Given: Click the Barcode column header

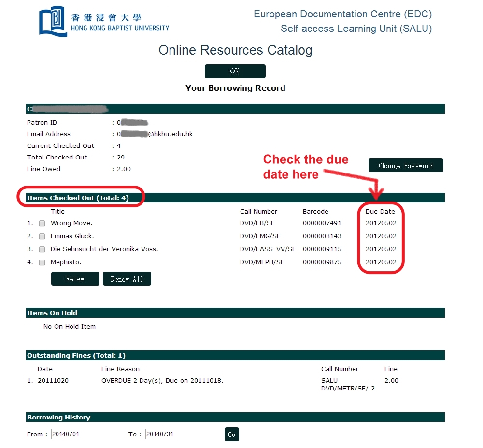Looking at the screenshot, I should 315,211.
